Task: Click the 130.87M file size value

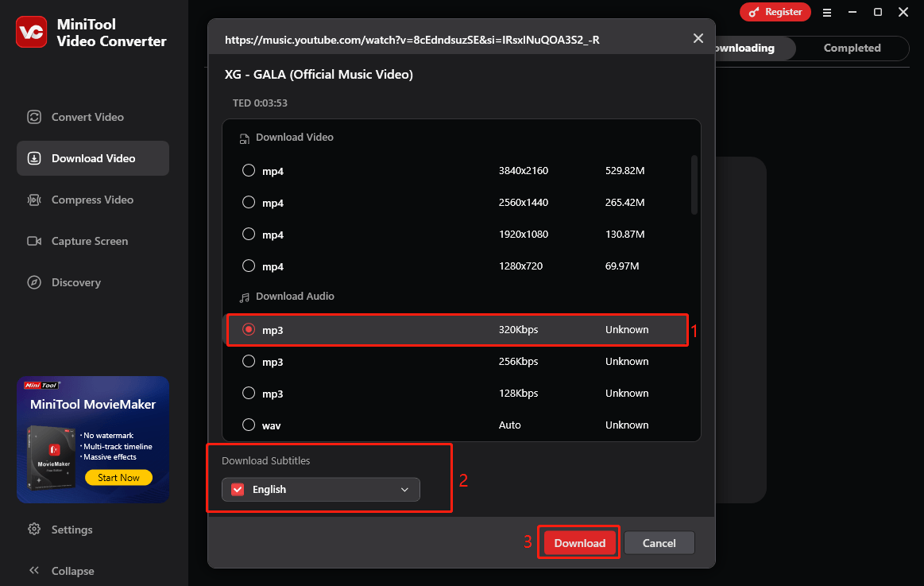Action: (624, 234)
